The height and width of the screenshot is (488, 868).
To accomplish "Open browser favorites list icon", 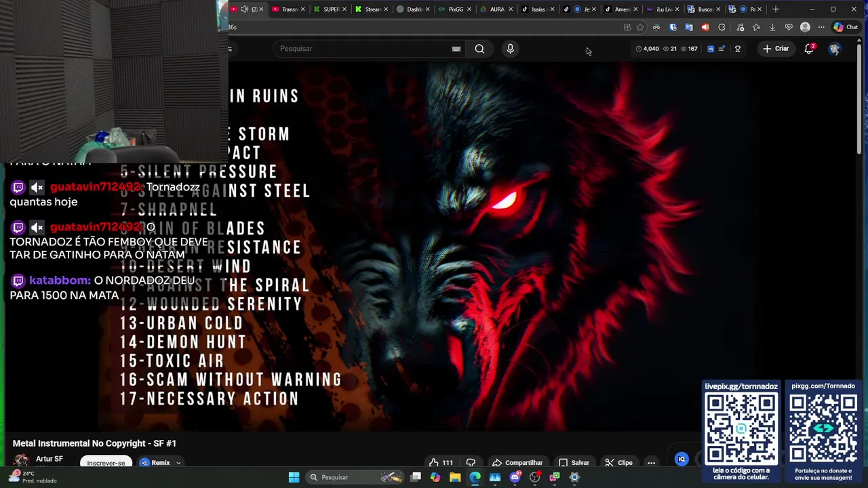I will pos(756,27).
